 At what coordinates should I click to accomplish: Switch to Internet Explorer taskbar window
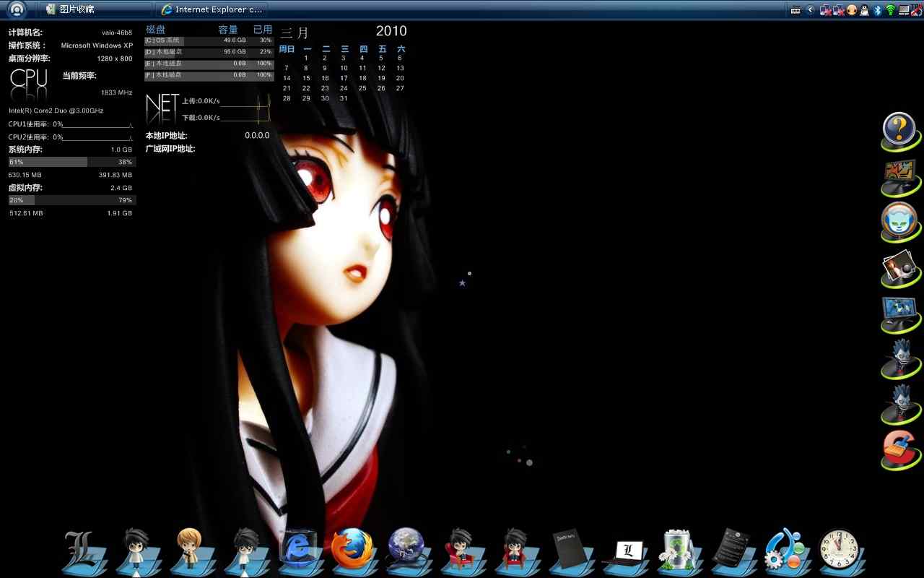tap(212, 9)
